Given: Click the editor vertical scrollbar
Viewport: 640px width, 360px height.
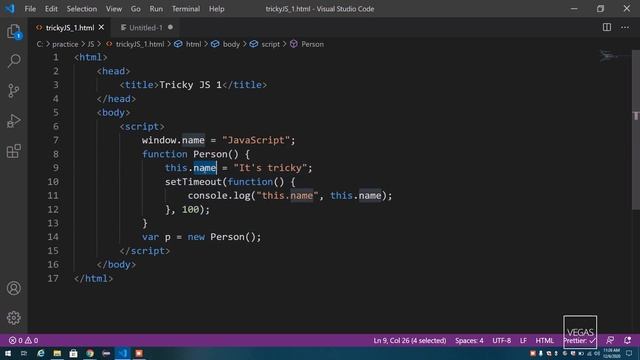Looking at the screenshot, I should coord(636,131).
